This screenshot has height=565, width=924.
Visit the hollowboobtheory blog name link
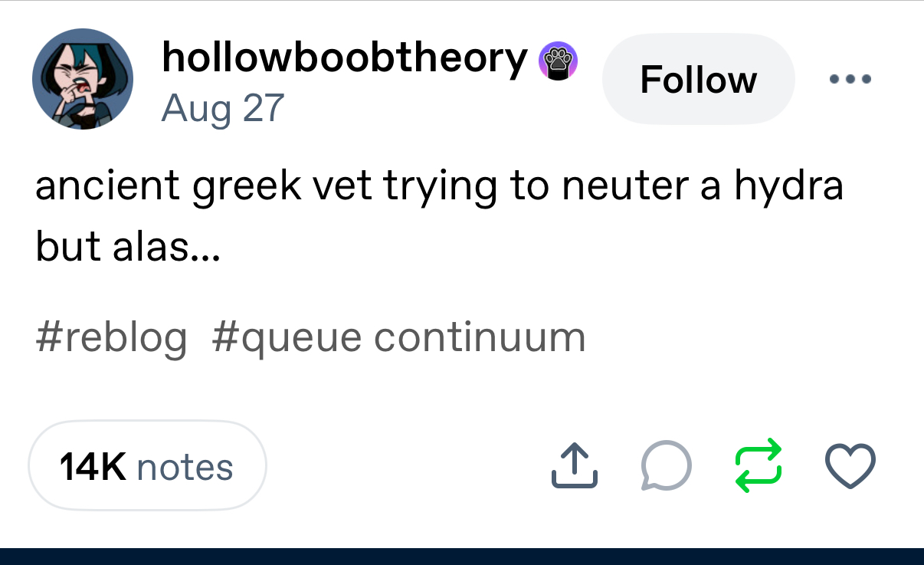[344, 57]
